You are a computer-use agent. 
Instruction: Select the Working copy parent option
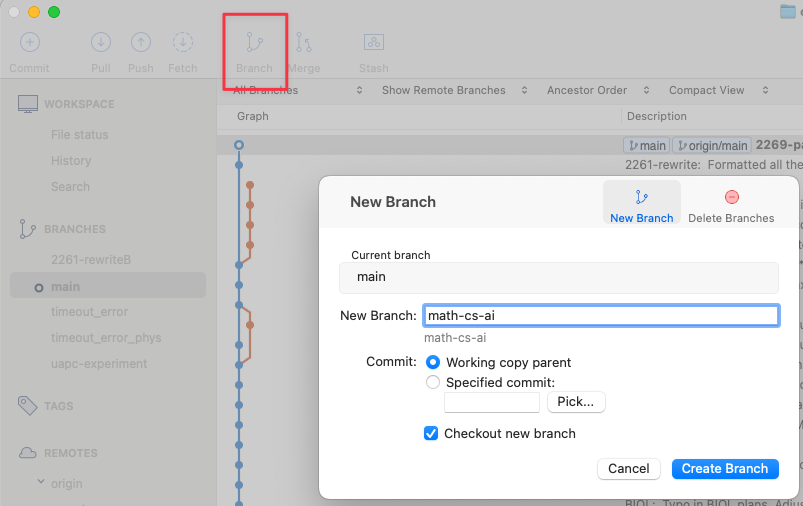tap(433, 362)
